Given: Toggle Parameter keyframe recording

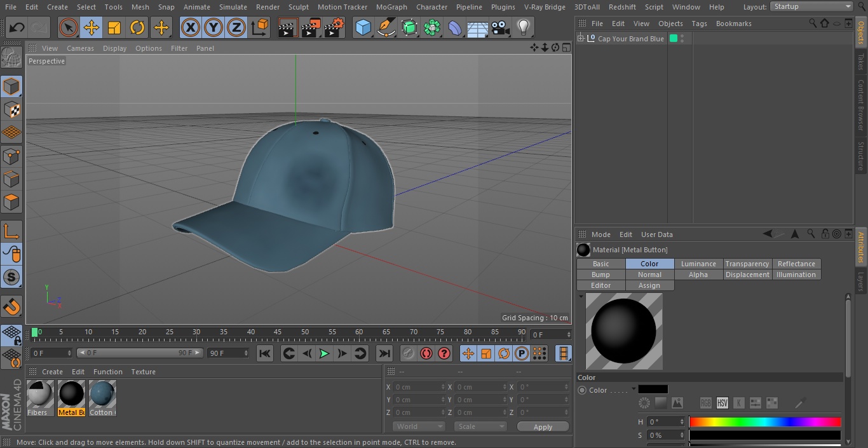Looking at the screenshot, I should pyautogui.click(x=522, y=353).
